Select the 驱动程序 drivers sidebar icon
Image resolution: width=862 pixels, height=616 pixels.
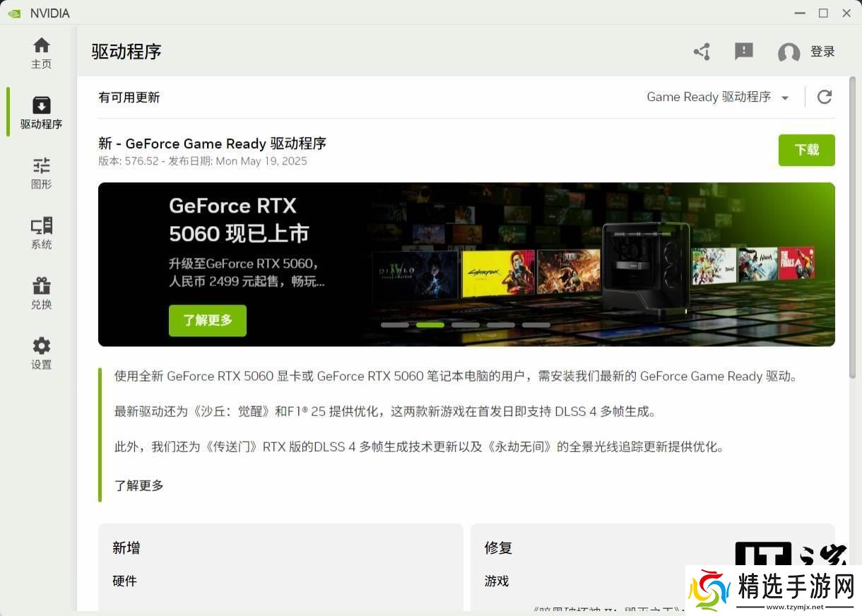[42, 106]
